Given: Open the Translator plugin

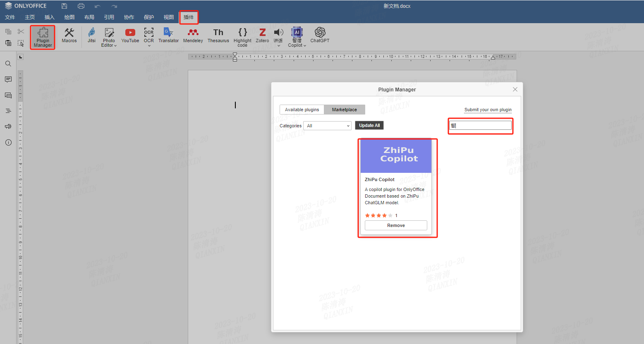Looking at the screenshot, I should pyautogui.click(x=168, y=36).
